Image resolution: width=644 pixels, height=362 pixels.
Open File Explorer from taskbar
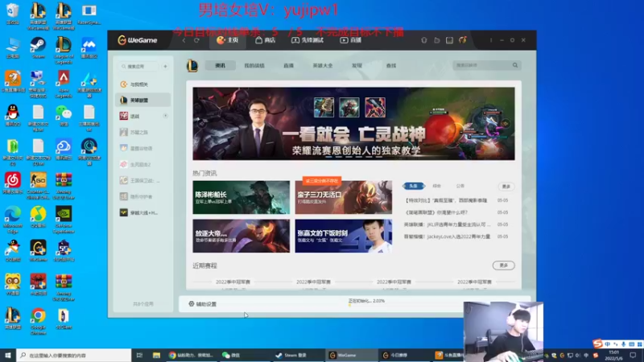click(156, 355)
